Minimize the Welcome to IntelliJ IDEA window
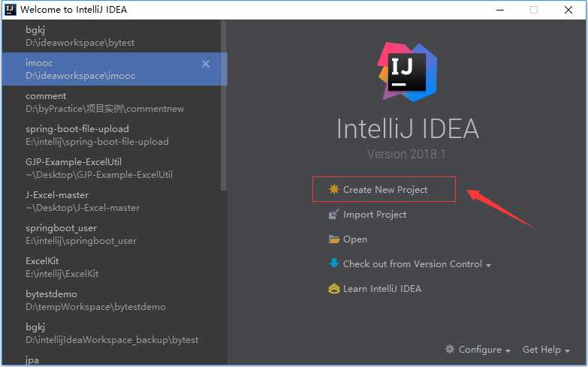This screenshot has width=588, height=367. [500, 10]
